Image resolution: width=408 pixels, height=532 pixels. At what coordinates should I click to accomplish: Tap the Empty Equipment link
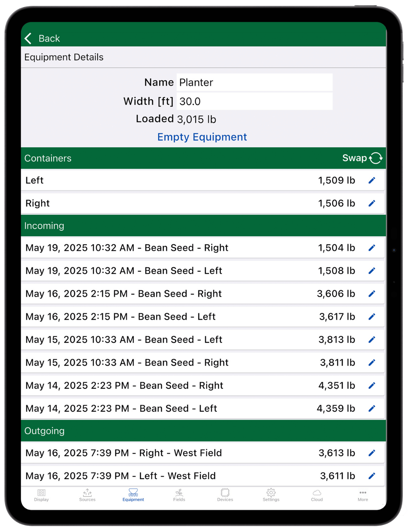click(x=202, y=137)
